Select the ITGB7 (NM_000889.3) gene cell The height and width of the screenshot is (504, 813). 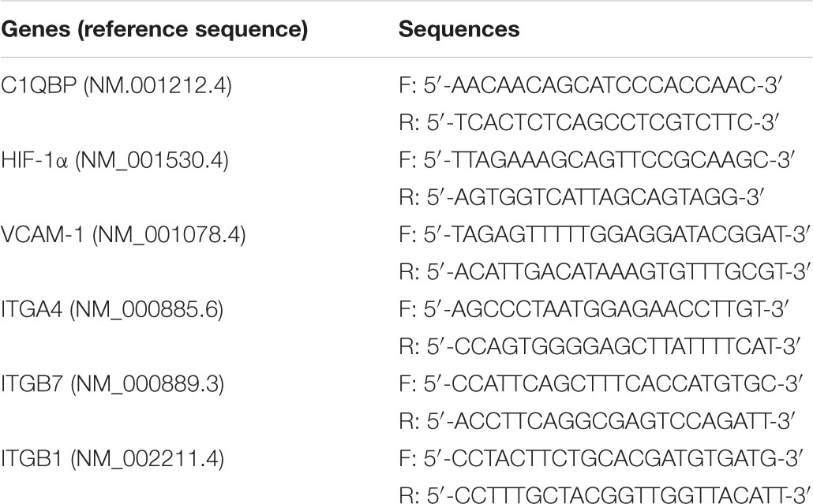coord(113,385)
